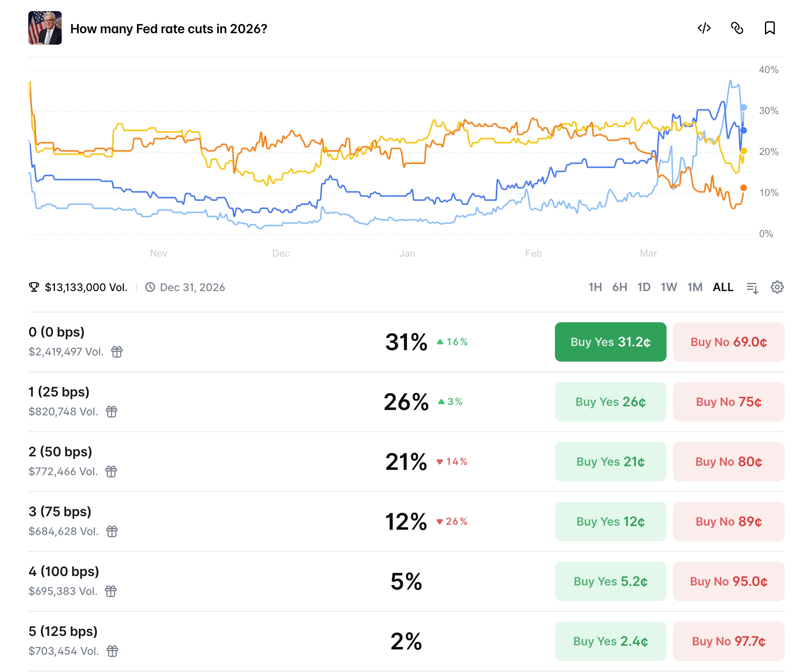
Task: Select the 1W chart range
Action: pyautogui.click(x=669, y=287)
